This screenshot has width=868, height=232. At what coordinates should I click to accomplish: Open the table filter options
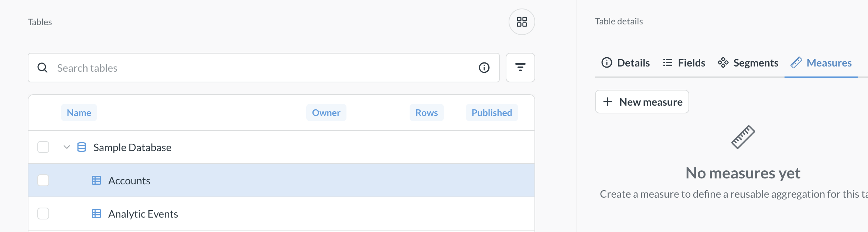click(520, 68)
